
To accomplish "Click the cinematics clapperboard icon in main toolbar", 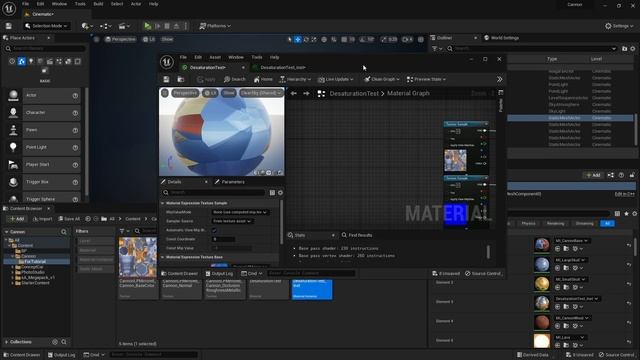I will point(123,26).
